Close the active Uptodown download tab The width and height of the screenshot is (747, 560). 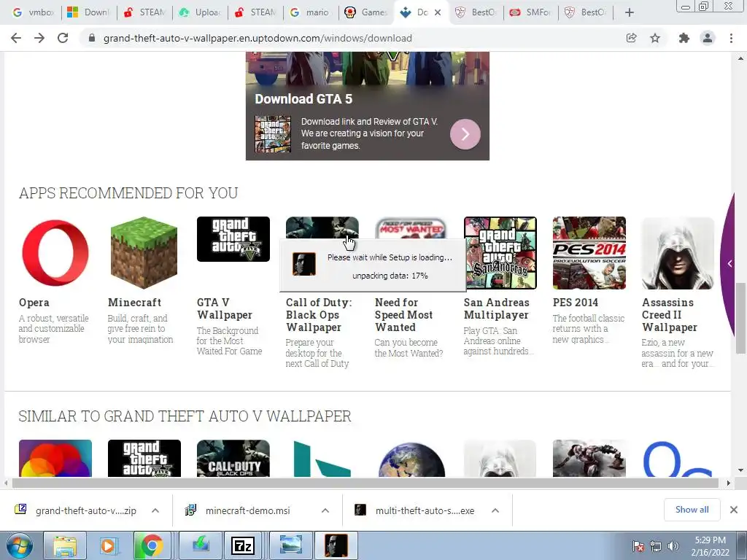[x=438, y=12]
